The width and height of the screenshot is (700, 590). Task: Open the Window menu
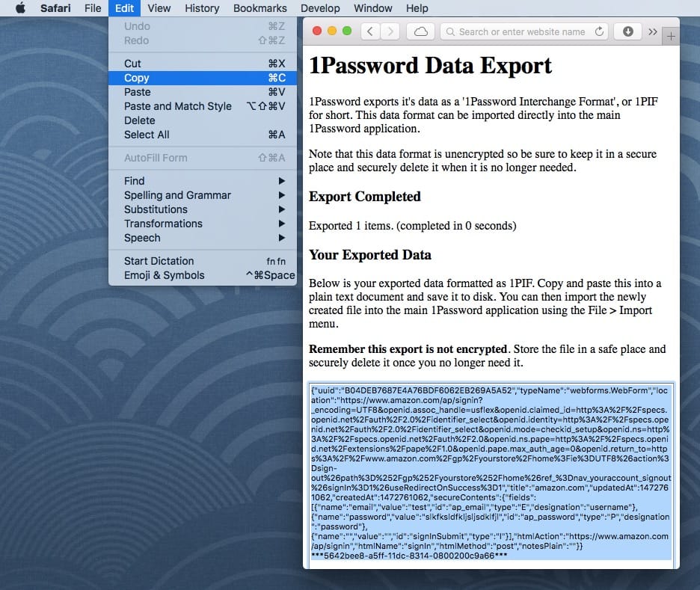tap(372, 8)
